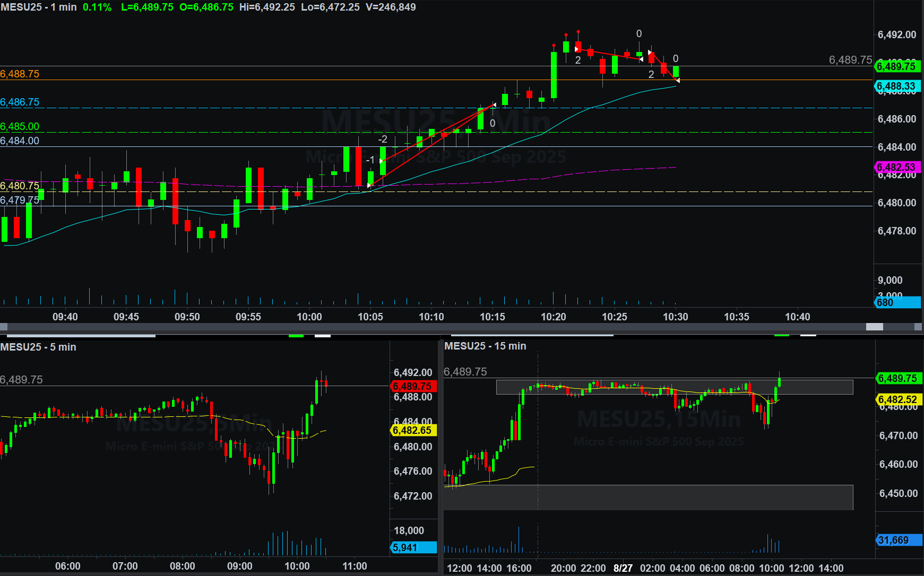Activate the MESU25 - 15 min chart title
Viewport: 924px width, 576px height.
point(485,346)
